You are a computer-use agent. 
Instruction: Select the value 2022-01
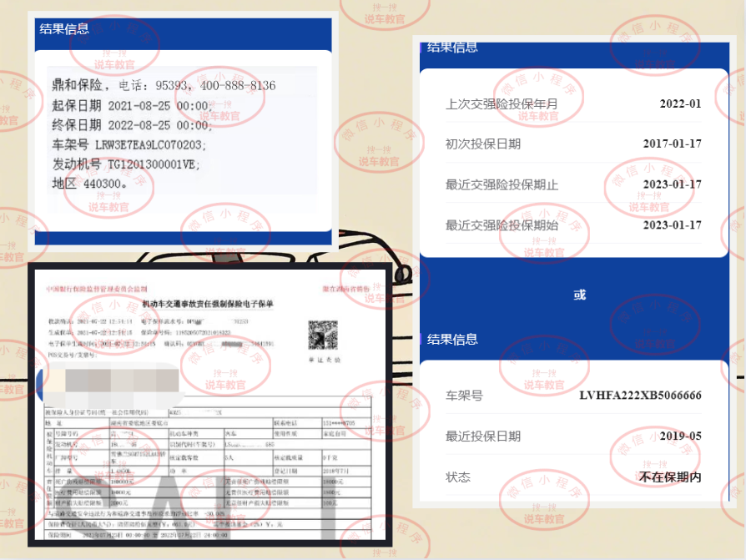(x=680, y=103)
